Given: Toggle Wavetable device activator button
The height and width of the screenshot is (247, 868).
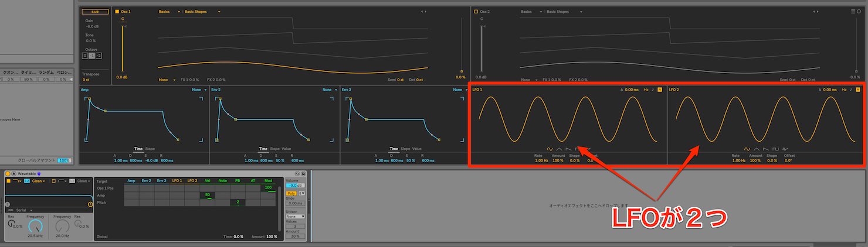Looking at the screenshot, I should [x=8, y=174].
